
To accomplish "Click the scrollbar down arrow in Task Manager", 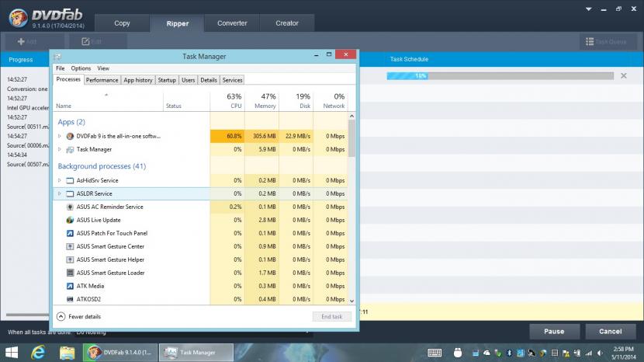I will coord(351,301).
